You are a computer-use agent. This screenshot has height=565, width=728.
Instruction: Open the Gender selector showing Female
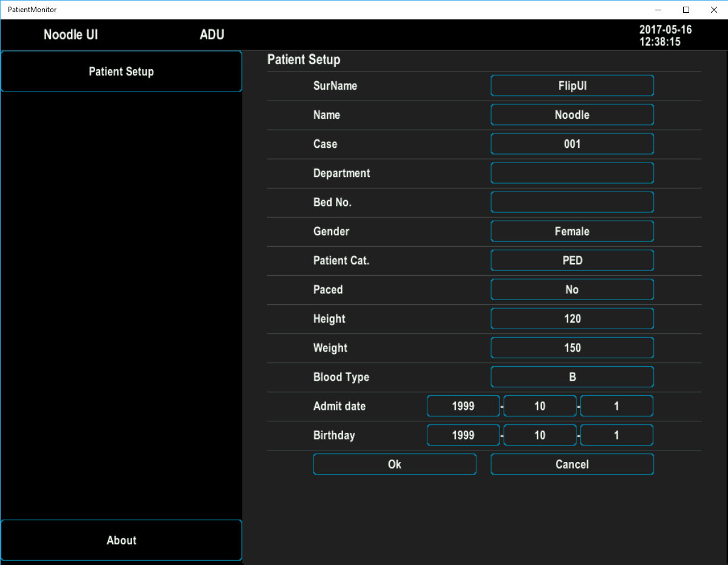(x=572, y=231)
